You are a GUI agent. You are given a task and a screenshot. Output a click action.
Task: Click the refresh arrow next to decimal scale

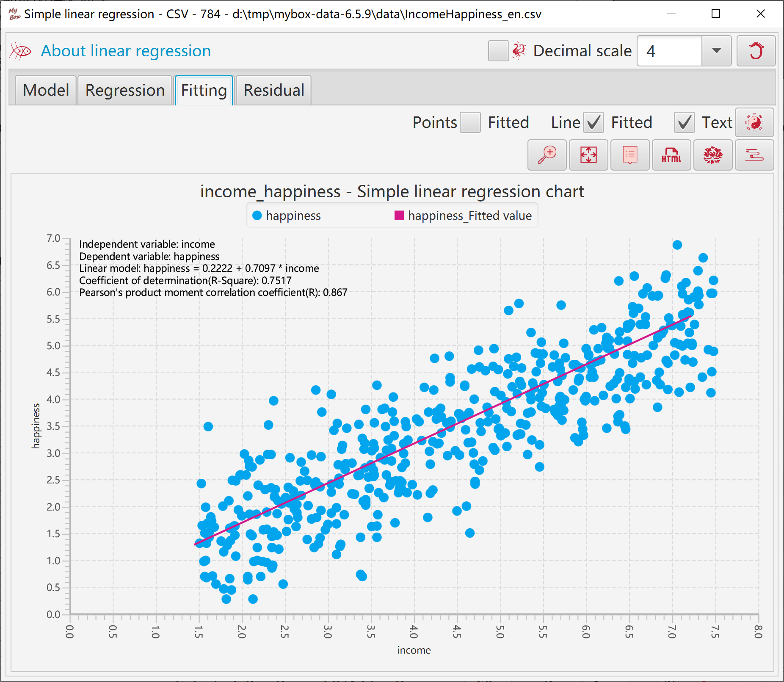(x=756, y=51)
